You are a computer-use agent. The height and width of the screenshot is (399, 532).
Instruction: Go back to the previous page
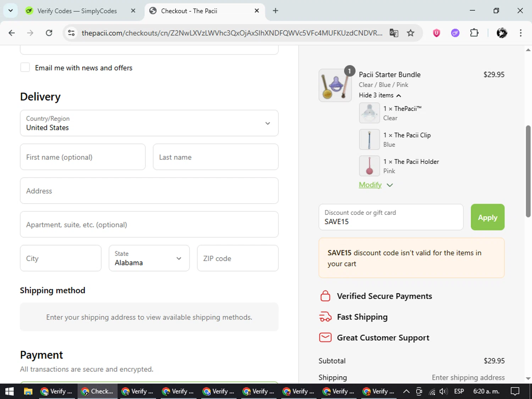tap(12, 33)
